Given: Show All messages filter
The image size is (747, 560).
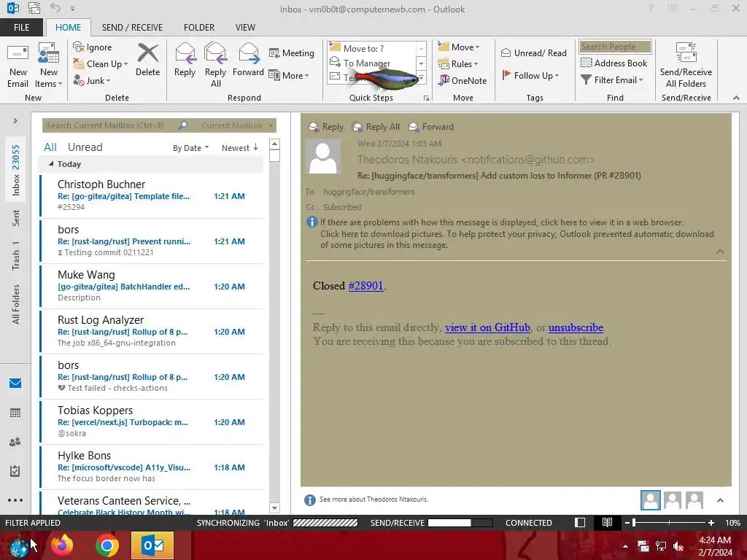Looking at the screenshot, I should tap(50, 147).
